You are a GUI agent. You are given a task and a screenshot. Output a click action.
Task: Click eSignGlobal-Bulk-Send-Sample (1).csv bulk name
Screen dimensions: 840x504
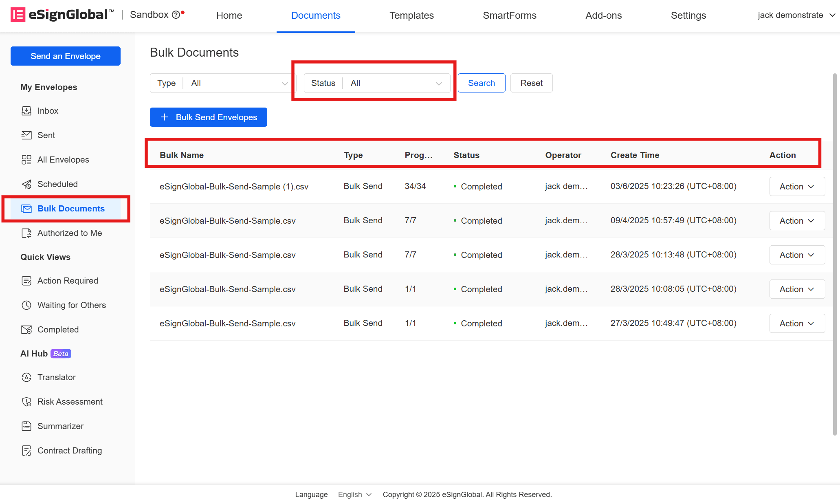click(234, 187)
